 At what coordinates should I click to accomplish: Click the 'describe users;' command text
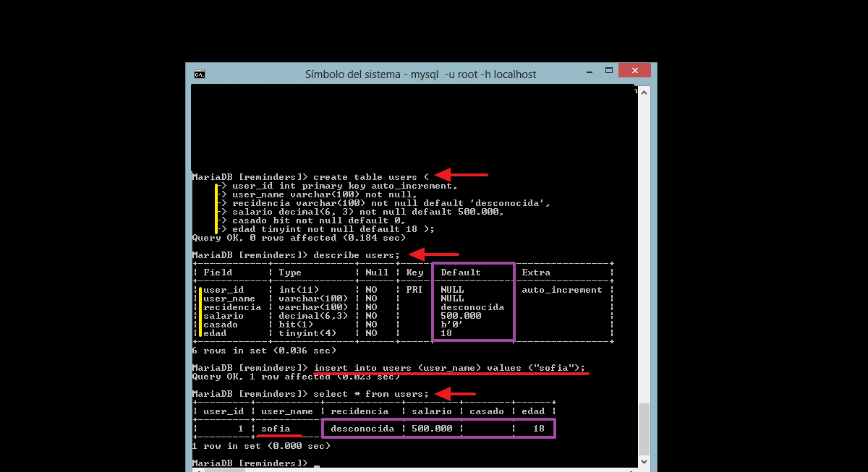(x=356, y=255)
